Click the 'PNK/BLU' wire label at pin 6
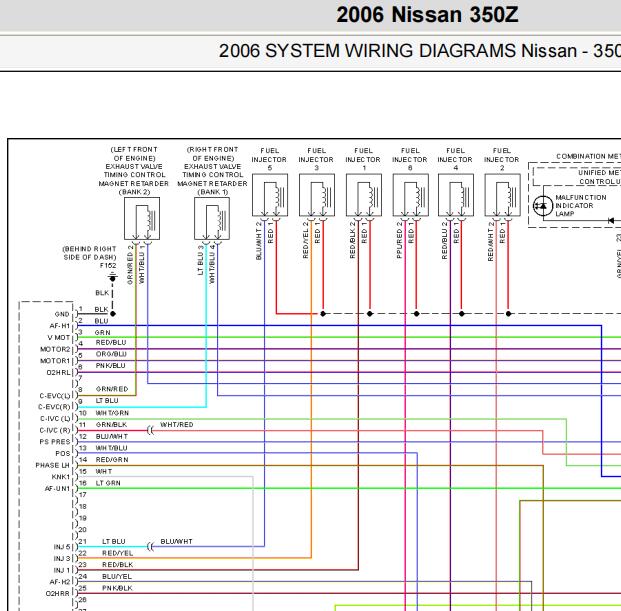The height and width of the screenshot is (611, 621). click(x=110, y=365)
